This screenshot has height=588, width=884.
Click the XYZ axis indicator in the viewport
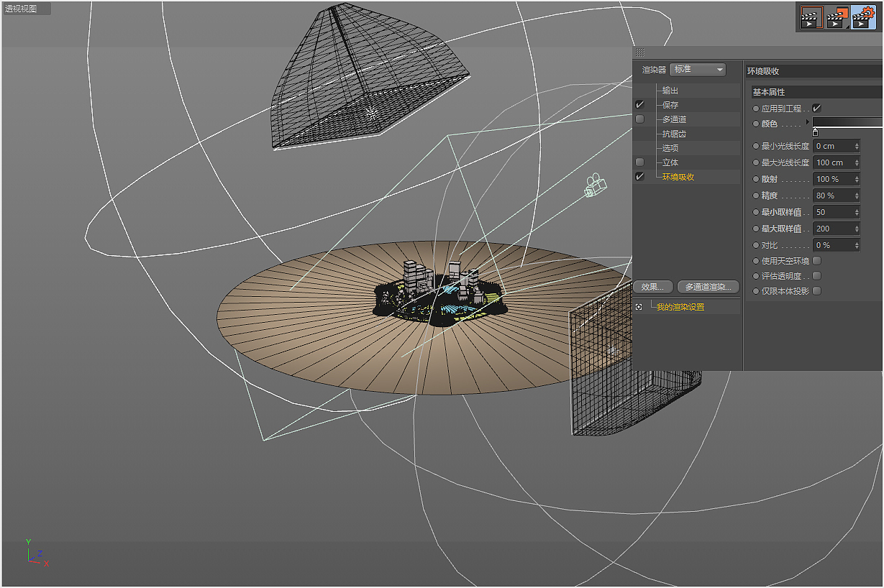(37, 552)
